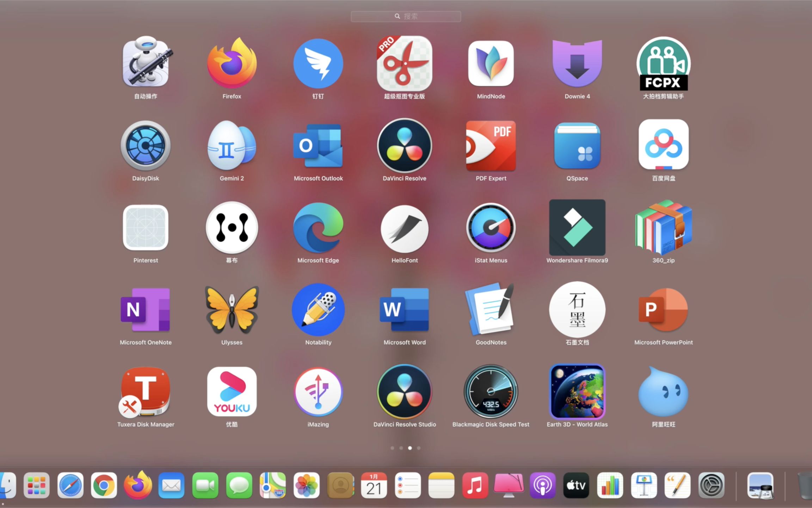This screenshot has height=508, width=812.
Task: Open the Automator (自动操作) app
Action: click(146, 63)
